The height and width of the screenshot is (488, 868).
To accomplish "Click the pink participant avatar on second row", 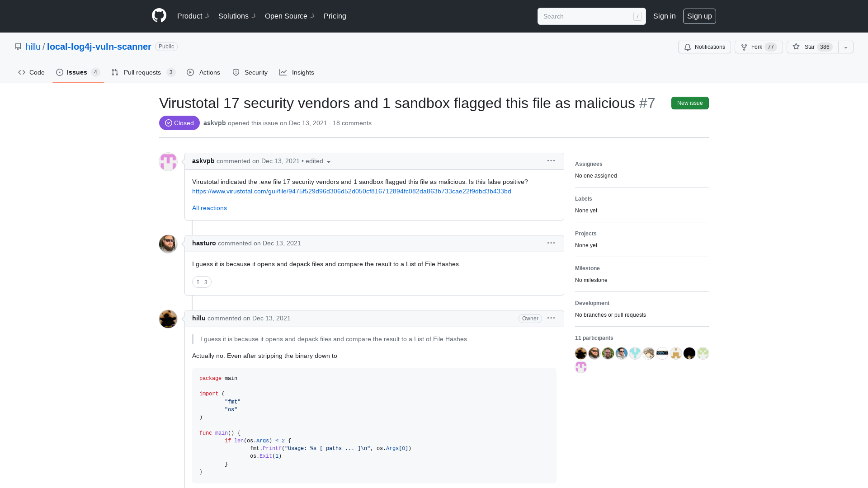I will click(581, 367).
